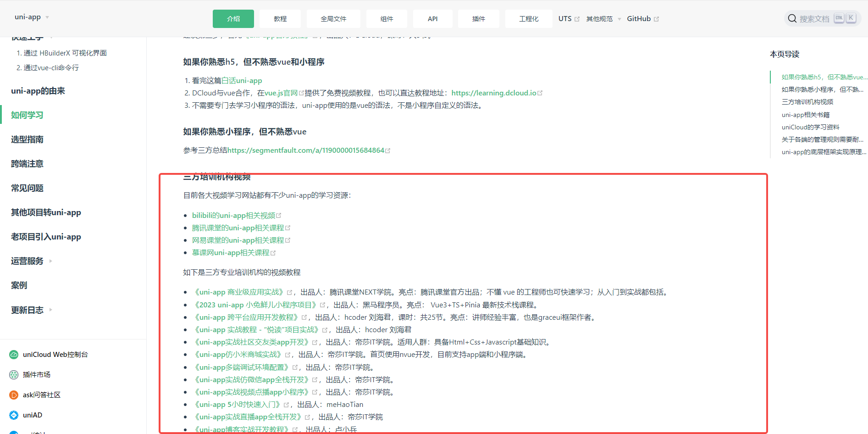Image resolution: width=868 pixels, height=434 pixels.
Task: Open 《uni-app实战仿微信app全栈开发》 link
Action: 252,380
